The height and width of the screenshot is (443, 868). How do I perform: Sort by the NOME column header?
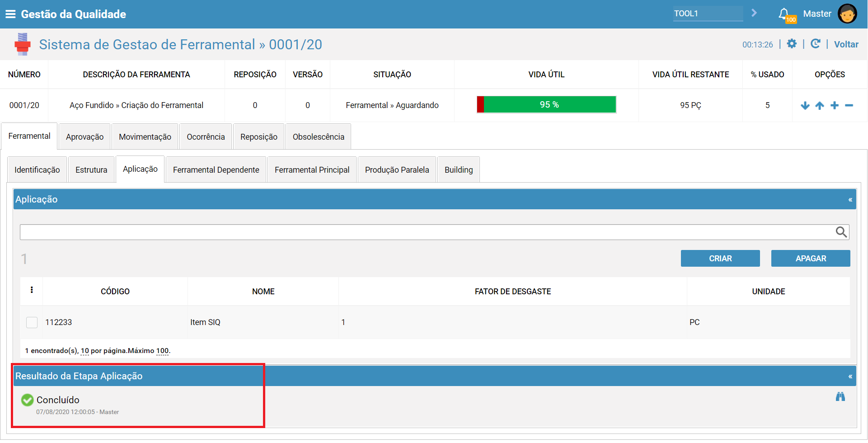(x=263, y=292)
